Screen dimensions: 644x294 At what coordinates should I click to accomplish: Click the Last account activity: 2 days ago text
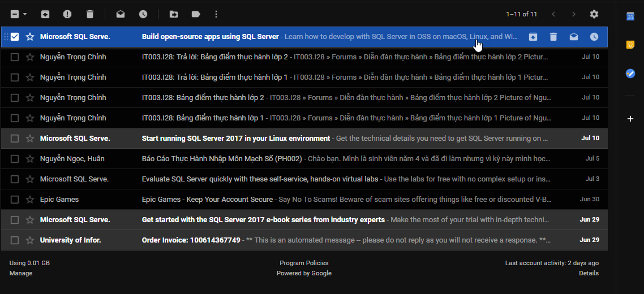click(552, 263)
